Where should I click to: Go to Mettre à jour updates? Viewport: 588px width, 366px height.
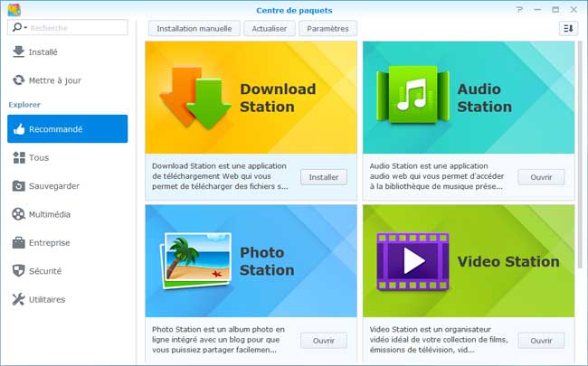pyautogui.click(x=68, y=80)
